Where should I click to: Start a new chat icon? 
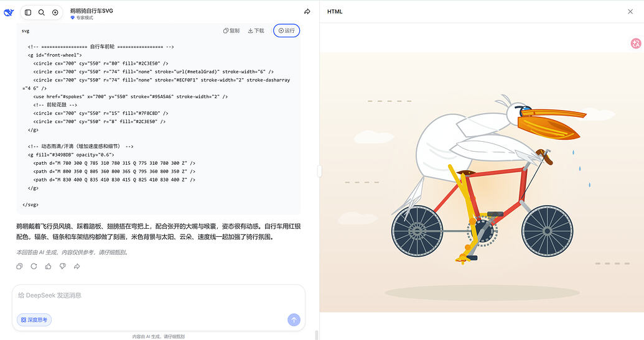pos(55,12)
